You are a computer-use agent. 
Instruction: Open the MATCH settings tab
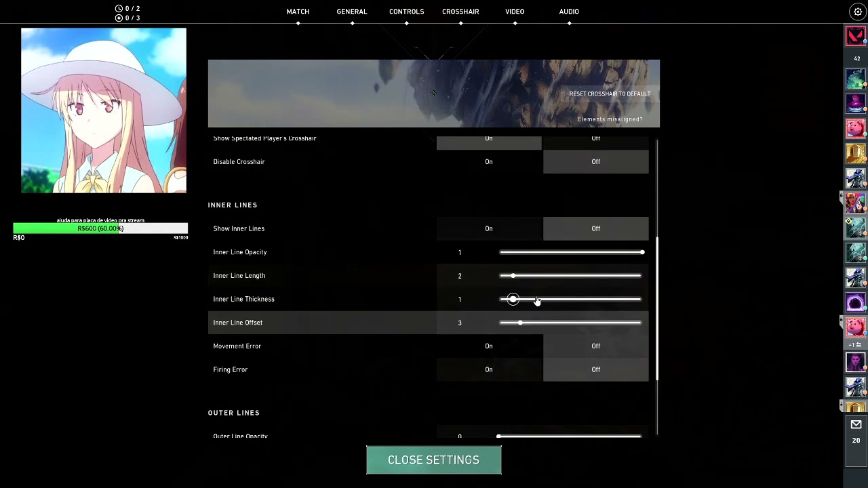click(298, 12)
